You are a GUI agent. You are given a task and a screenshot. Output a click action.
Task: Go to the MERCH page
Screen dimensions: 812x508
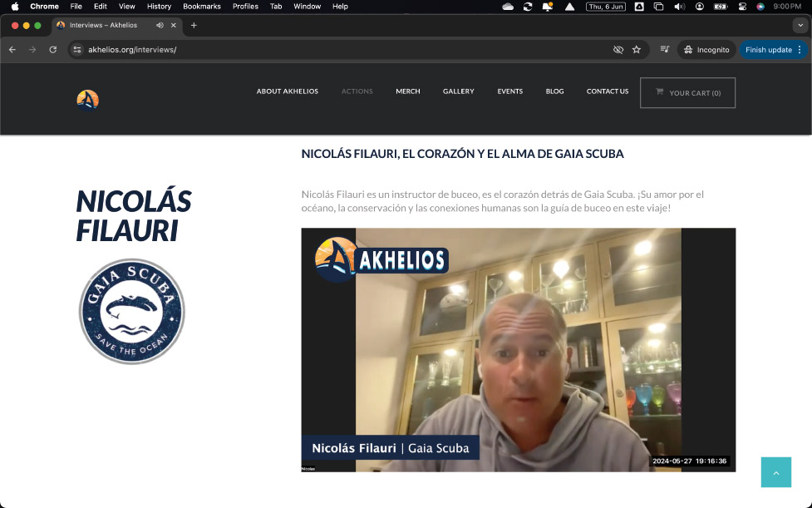407,91
